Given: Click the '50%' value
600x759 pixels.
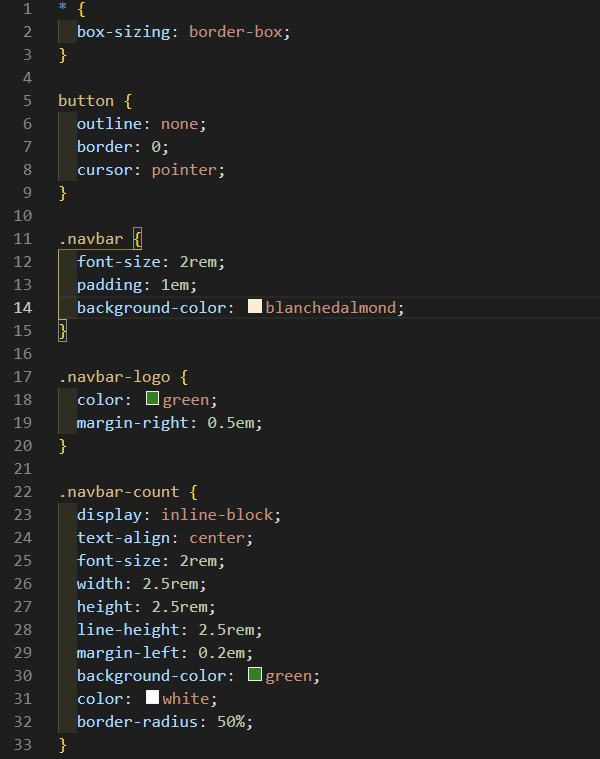Looking at the screenshot, I should [x=231, y=722].
